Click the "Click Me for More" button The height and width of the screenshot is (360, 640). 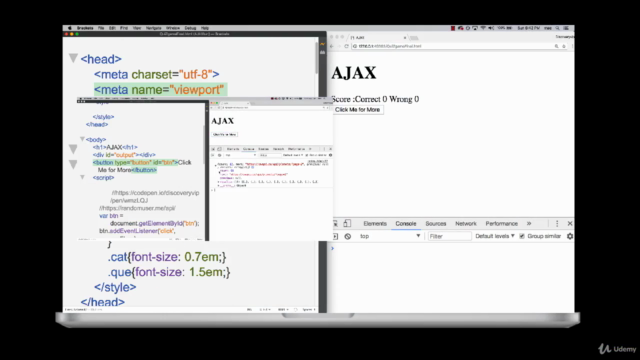tap(358, 110)
